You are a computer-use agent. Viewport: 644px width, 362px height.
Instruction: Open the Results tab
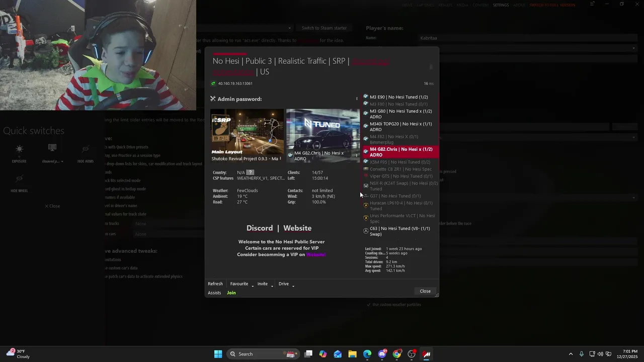tap(445, 5)
